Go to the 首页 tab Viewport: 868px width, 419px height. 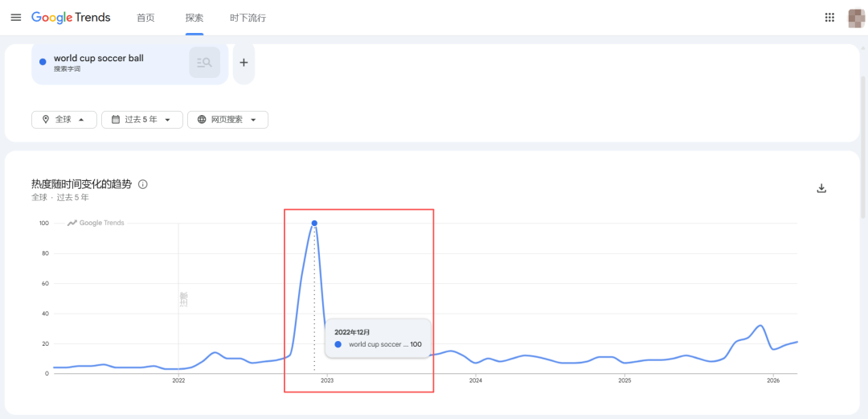145,18
